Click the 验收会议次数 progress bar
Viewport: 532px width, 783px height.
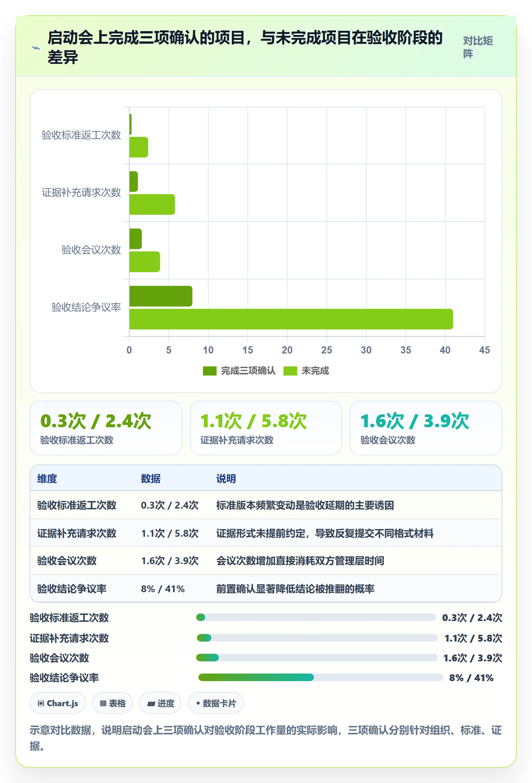317,658
